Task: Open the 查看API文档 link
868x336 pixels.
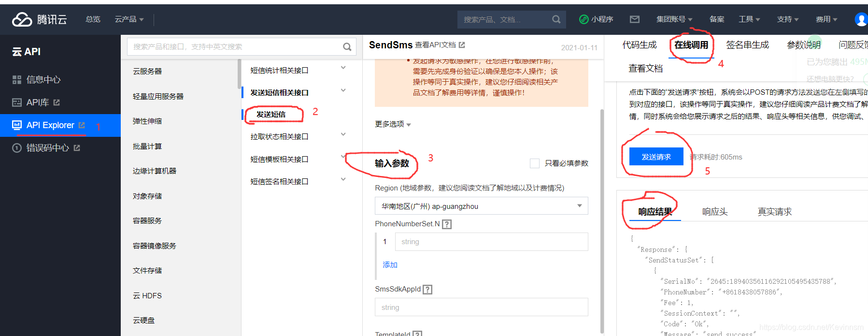Action: (440, 45)
